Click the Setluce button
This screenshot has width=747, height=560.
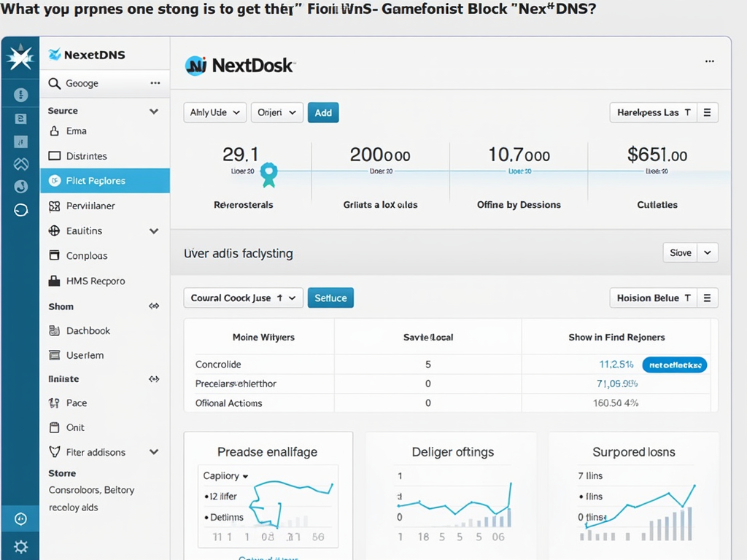[x=330, y=298]
